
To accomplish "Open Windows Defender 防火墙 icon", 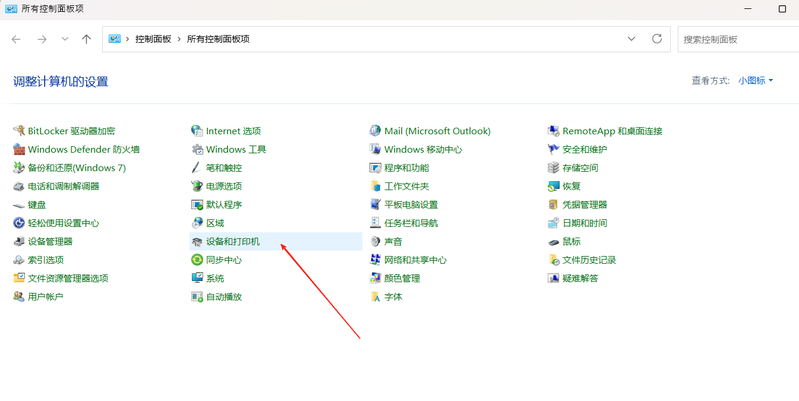I will [x=18, y=149].
